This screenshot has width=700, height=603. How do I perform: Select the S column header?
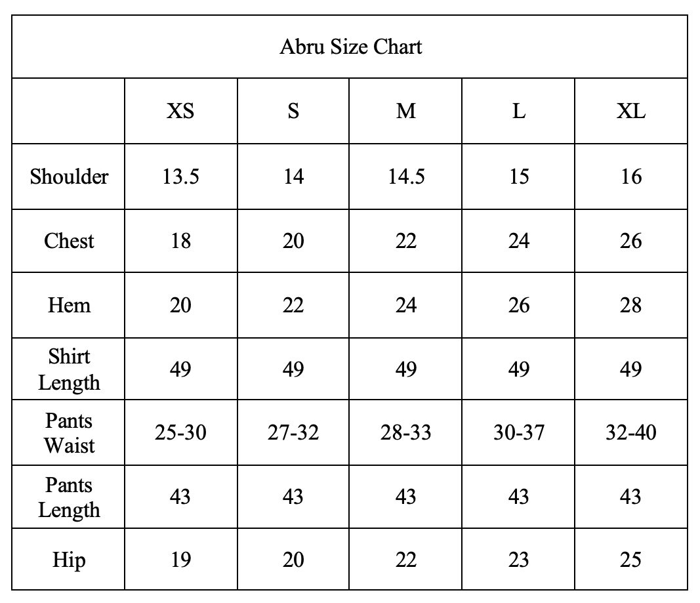point(293,112)
